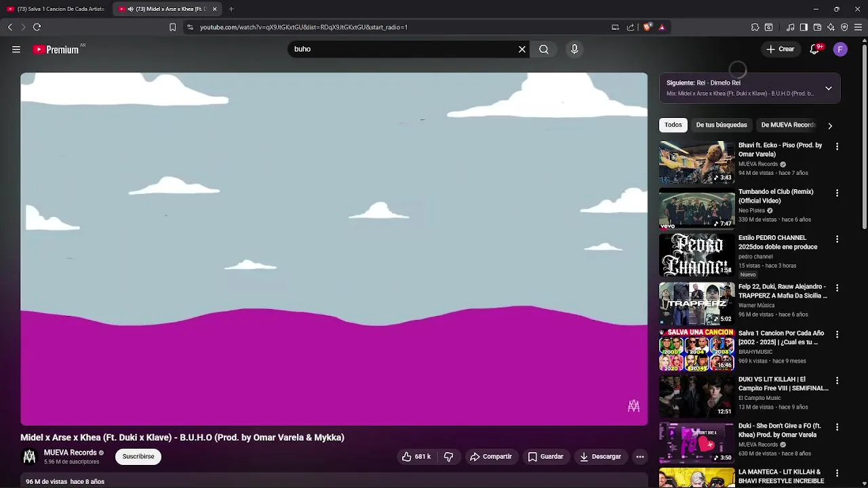
Task: Reload the page
Action: (x=37, y=27)
